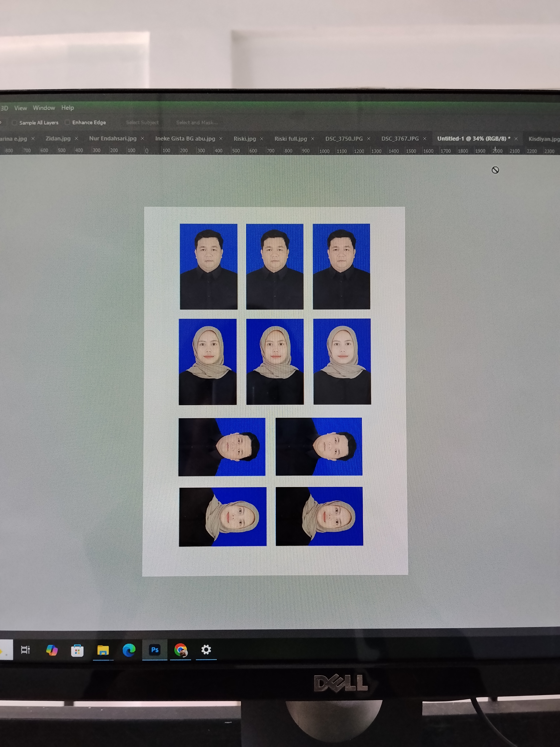The image size is (560, 747).
Task: Click the Select and Mask button
Action: coord(197,123)
